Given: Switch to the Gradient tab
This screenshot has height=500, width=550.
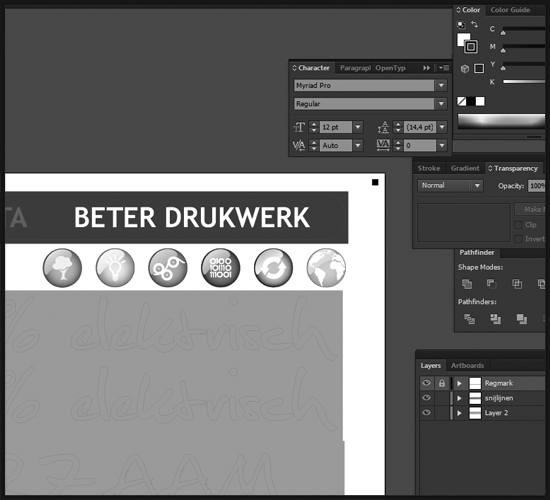Looking at the screenshot, I should click(x=465, y=168).
